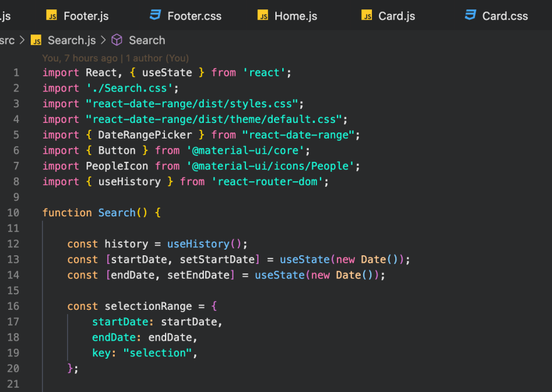This screenshot has width=552, height=392.
Task: Click line number 16 in the gutter
Action: click(x=13, y=306)
